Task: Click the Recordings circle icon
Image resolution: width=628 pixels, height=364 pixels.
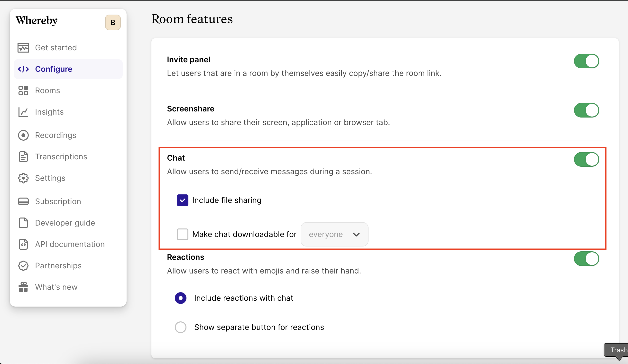Action: [23, 135]
